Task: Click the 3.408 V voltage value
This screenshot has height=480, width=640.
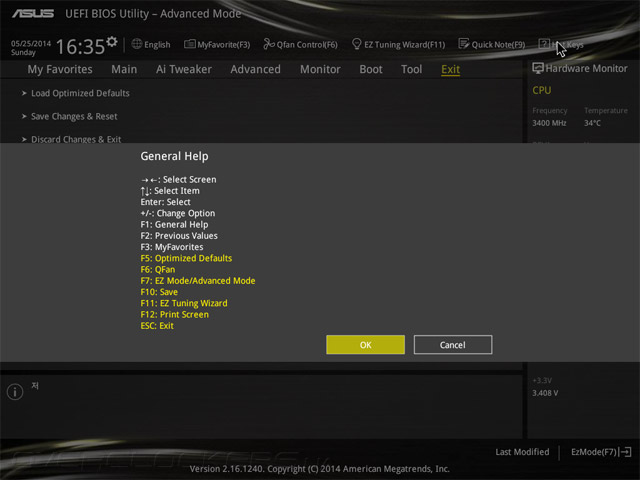Action: click(x=545, y=393)
